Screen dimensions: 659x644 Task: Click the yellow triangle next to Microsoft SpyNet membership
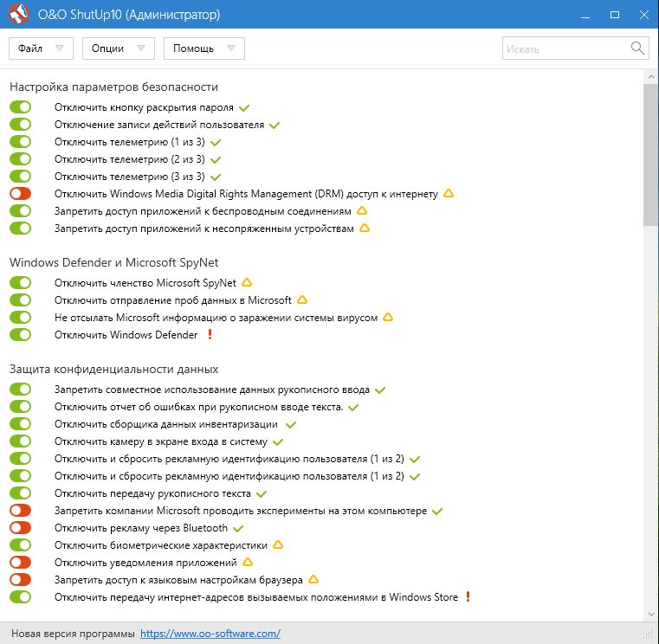click(247, 283)
